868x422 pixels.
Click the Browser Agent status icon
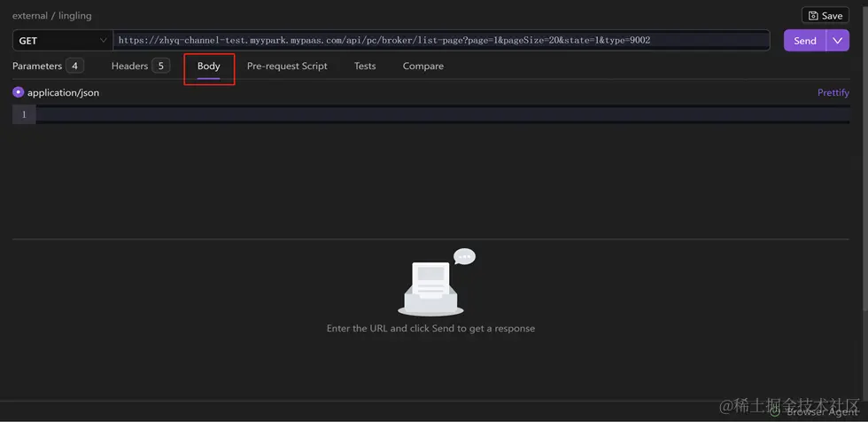coord(775,411)
